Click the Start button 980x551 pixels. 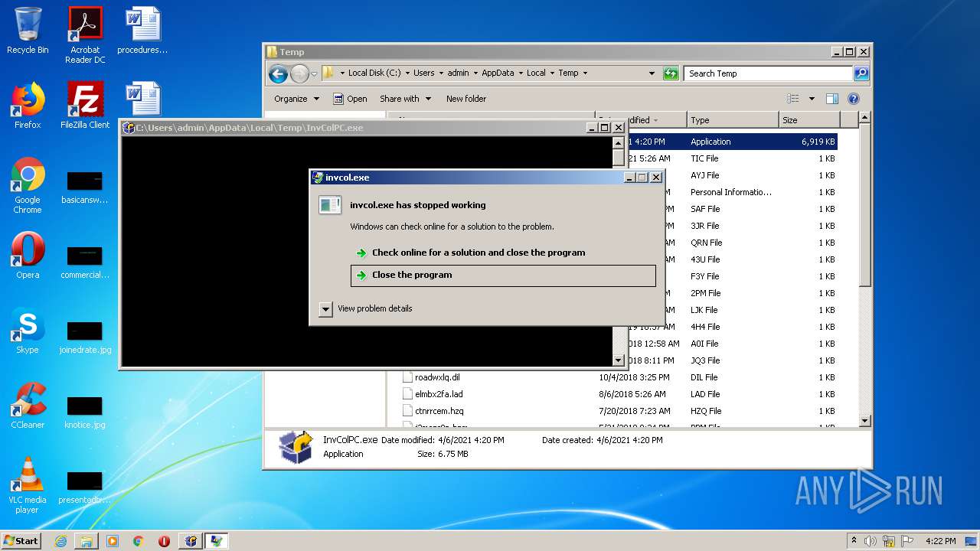pos(21,541)
